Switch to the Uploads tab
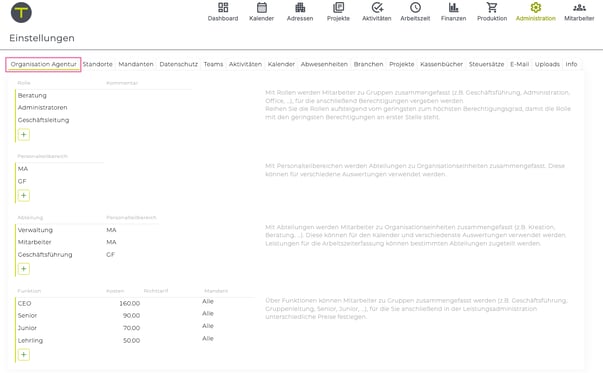The width and height of the screenshot is (603, 373). click(547, 64)
